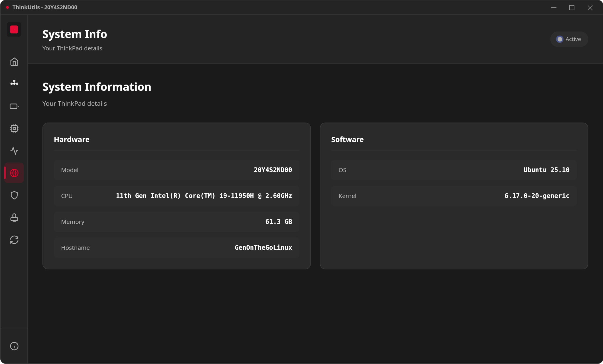Click the Software card header
Viewport: 603px width, 364px height.
coord(347,140)
